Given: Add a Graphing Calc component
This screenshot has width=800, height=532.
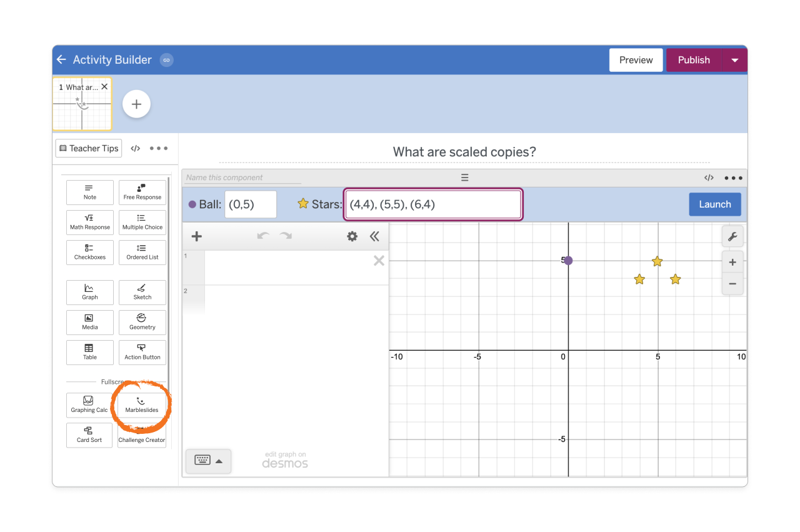Looking at the screenshot, I should (89, 405).
